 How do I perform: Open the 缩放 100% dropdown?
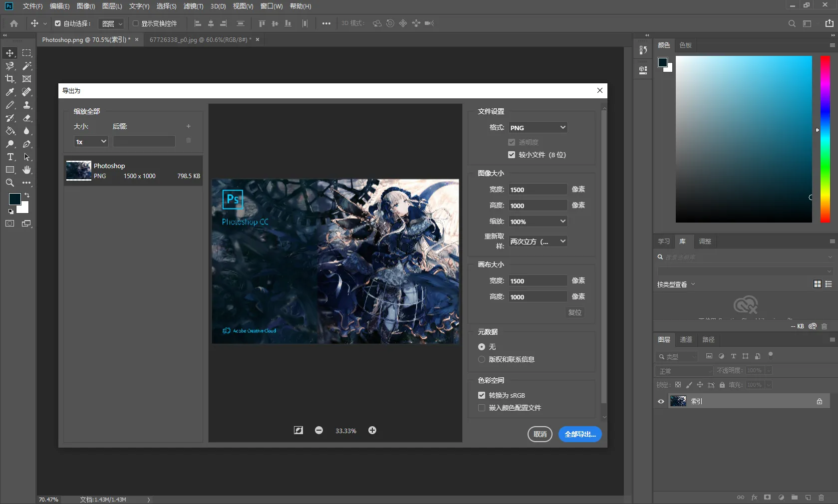pos(538,222)
